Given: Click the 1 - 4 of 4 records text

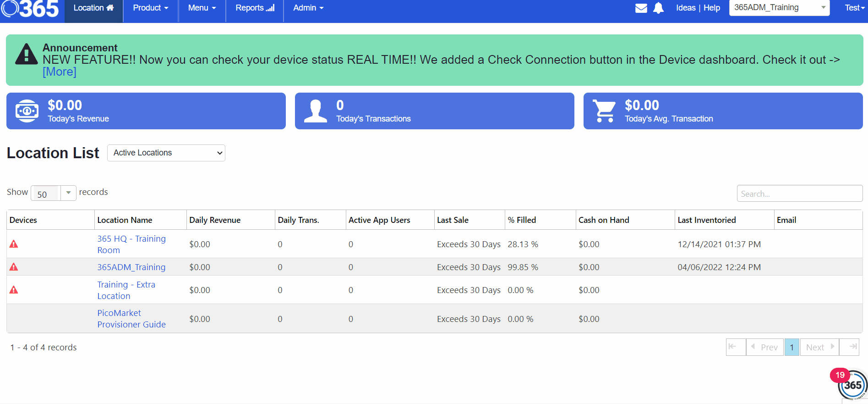Looking at the screenshot, I should click(44, 348).
